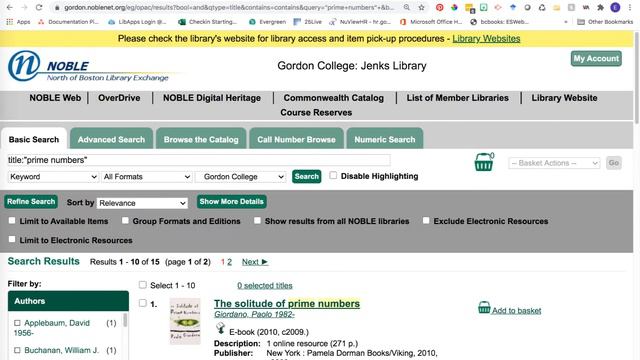Open the 25Live bookmark
This screenshot has width=640, height=360.
click(x=308, y=22)
